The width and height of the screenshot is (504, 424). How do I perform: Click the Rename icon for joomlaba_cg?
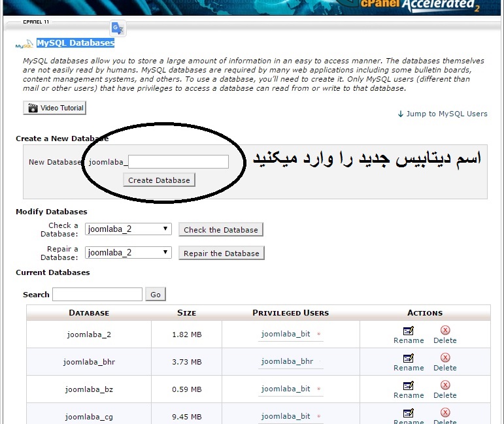[409, 413]
